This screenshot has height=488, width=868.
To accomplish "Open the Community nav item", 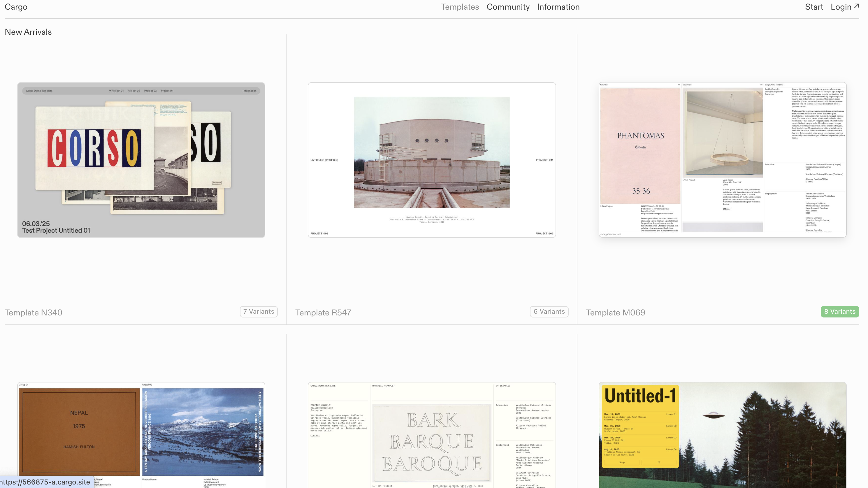I will [508, 7].
